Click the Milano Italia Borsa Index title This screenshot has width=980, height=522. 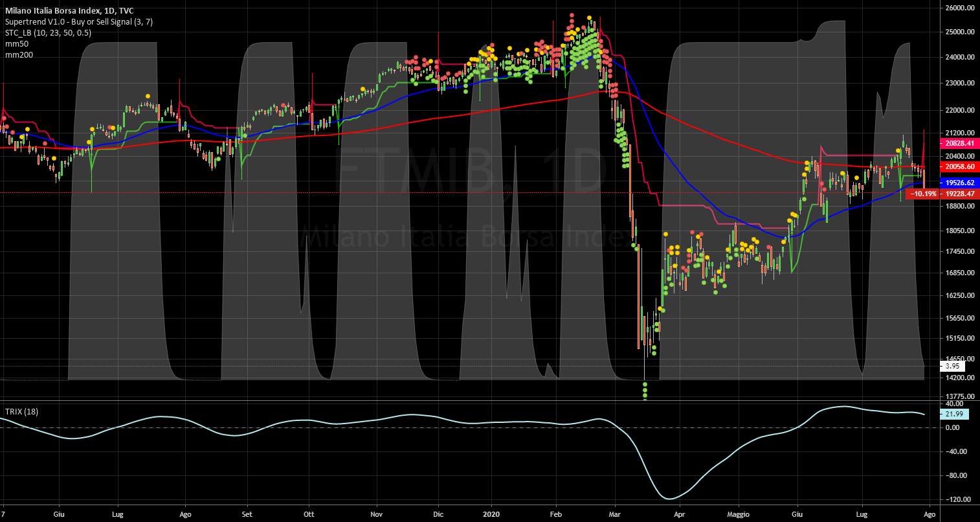pos(69,11)
